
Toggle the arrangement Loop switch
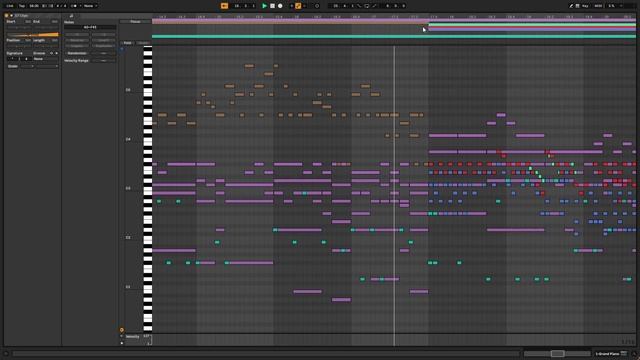(x=367, y=6)
